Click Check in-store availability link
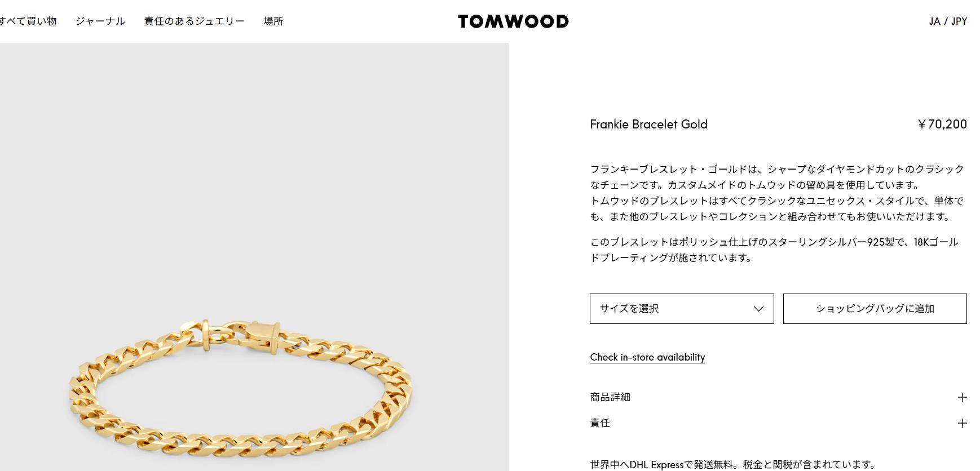Screen dimensions: 980x471 [x=647, y=357]
